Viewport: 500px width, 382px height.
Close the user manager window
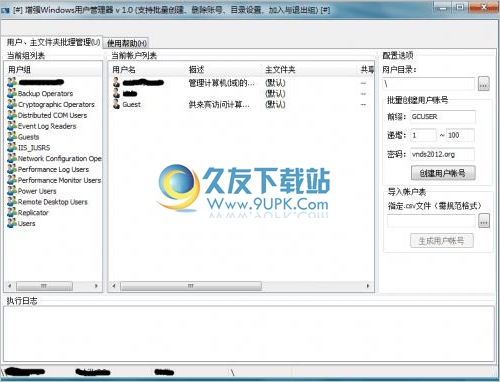pyautogui.click(x=483, y=7)
